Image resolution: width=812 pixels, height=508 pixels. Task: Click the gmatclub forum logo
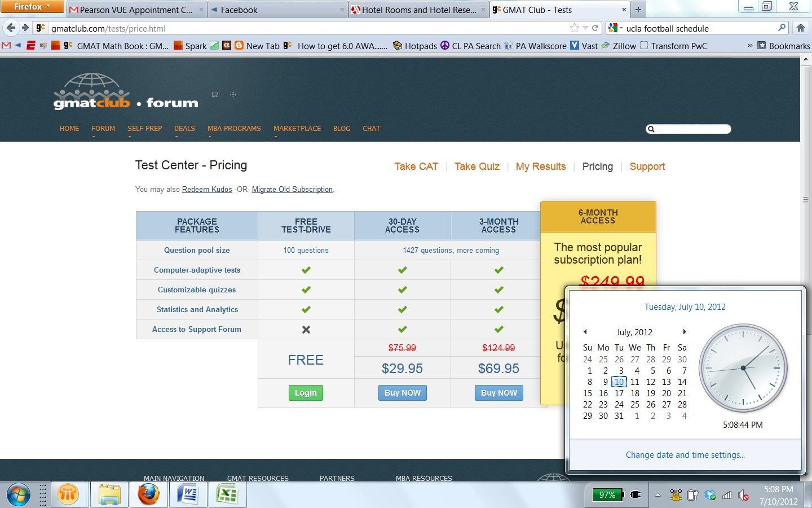[x=126, y=92]
